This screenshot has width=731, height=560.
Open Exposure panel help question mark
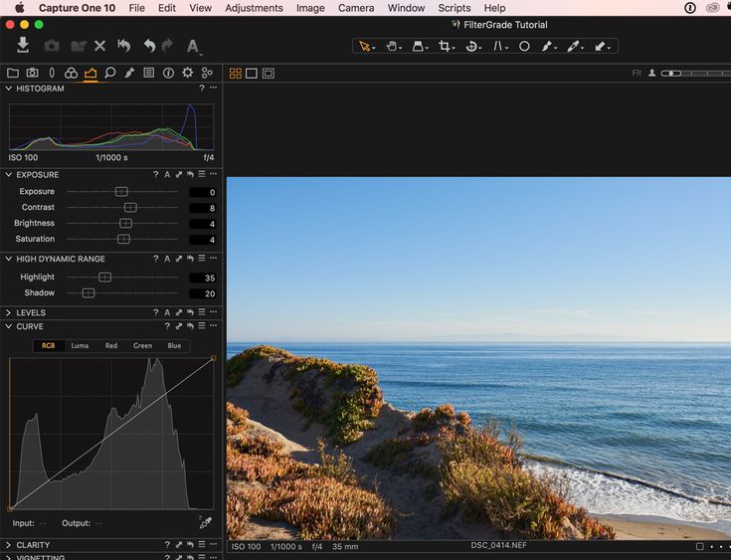(x=156, y=174)
